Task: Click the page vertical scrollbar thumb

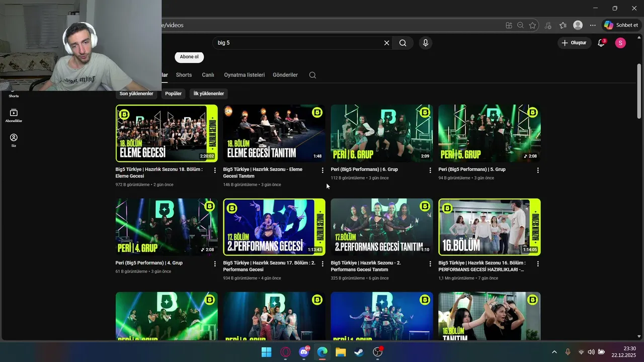Action: pyautogui.click(x=639, y=92)
